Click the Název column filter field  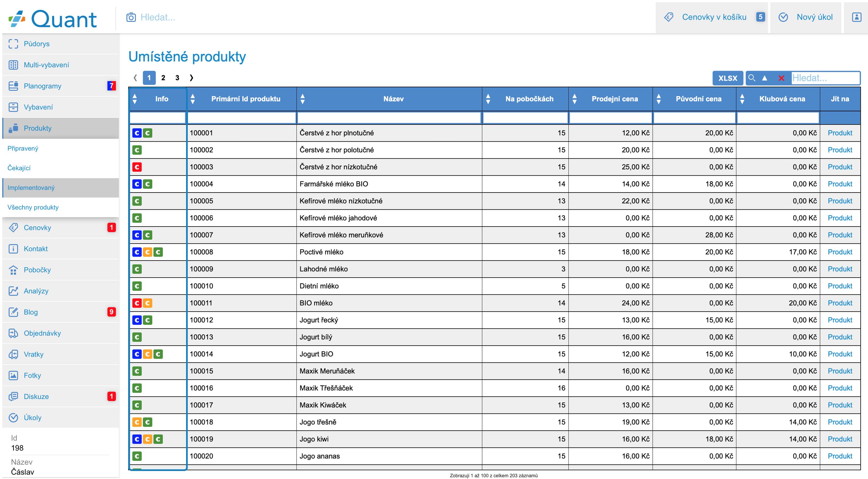[389, 118]
